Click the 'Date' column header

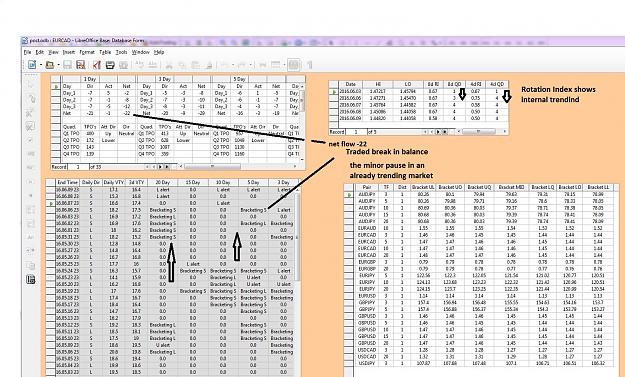(350, 84)
